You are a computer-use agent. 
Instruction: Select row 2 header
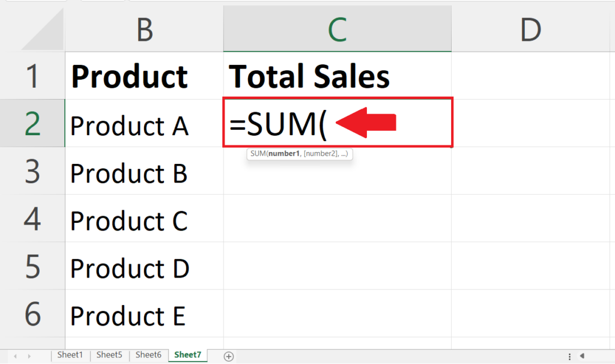coord(32,124)
